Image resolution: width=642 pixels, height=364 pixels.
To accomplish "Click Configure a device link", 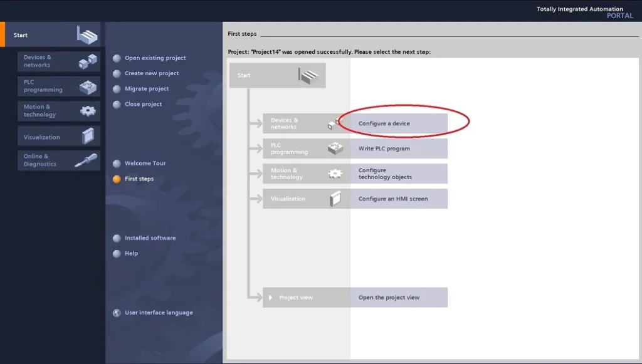I will point(384,123).
